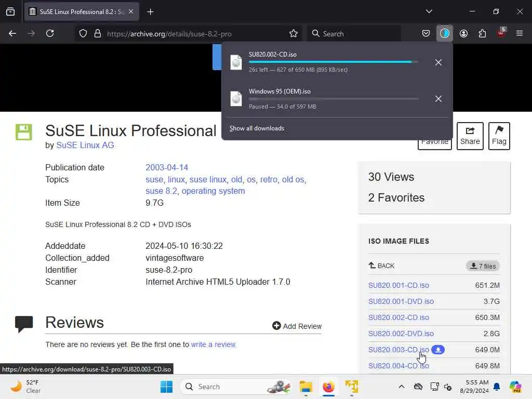
Task: Click BACK in ISO image files
Action: 381,265
